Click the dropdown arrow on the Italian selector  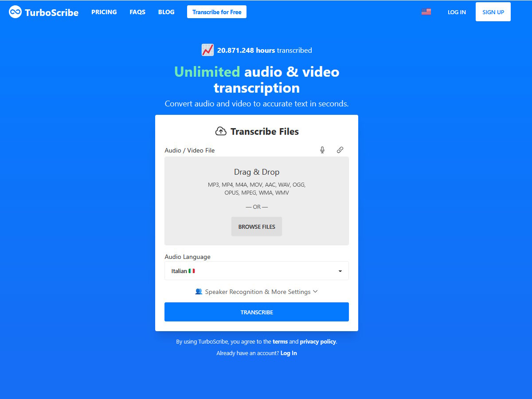tap(340, 270)
